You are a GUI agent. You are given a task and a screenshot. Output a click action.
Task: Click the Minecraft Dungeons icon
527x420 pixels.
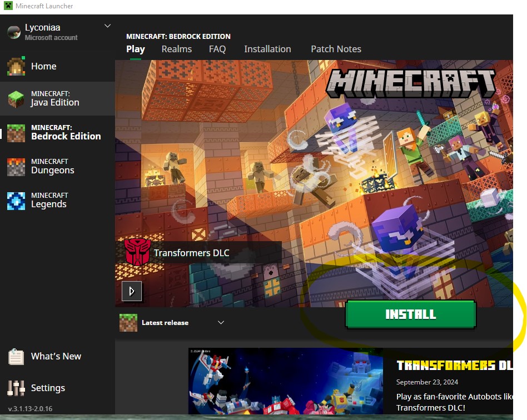click(16, 167)
